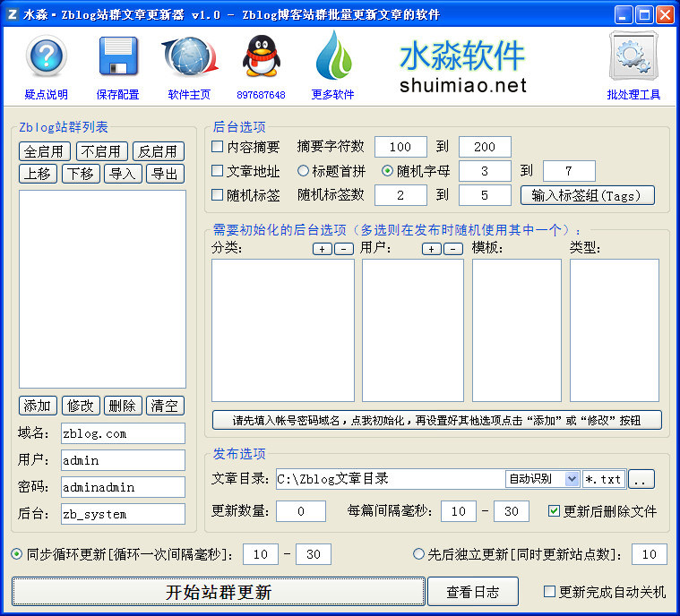Click the 全启用 button
Screen dimensions: 680x616
point(45,151)
